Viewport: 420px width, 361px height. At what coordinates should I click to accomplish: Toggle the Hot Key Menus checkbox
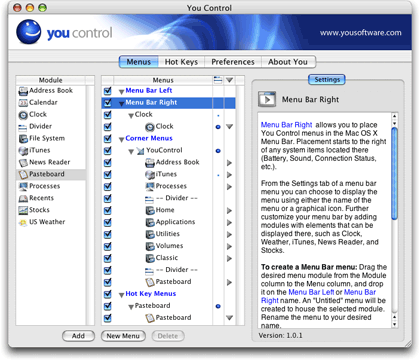click(107, 294)
